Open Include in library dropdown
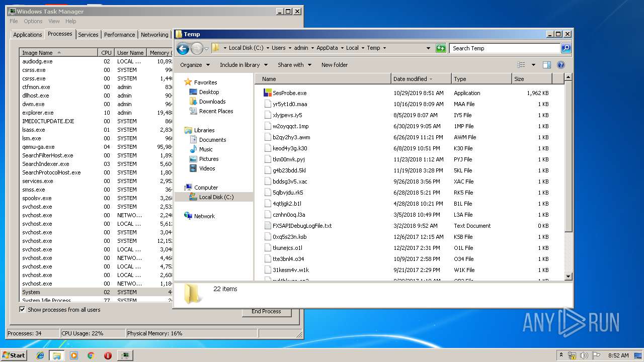644x362 pixels. pos(243,65)
